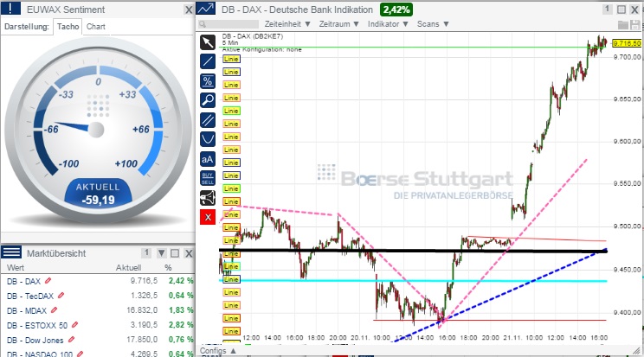Click the pencil icon next to DB - ESTOXX 50
Screen dimensions: 644x357
74,325
